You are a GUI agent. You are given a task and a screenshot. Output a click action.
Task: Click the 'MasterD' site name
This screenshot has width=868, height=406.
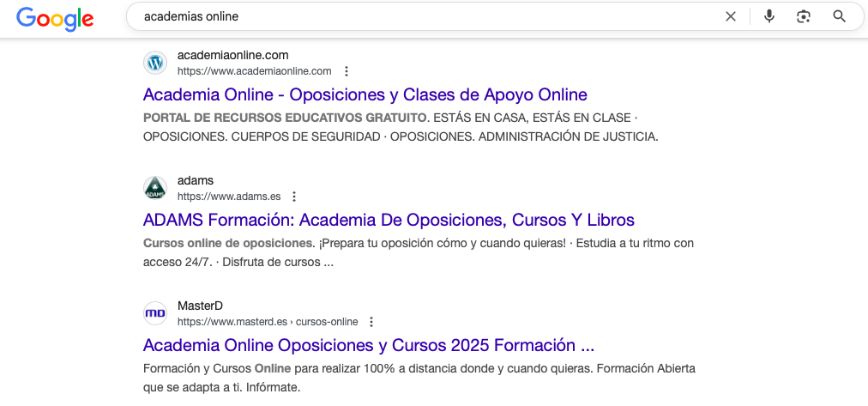click(x=201, y=306)
